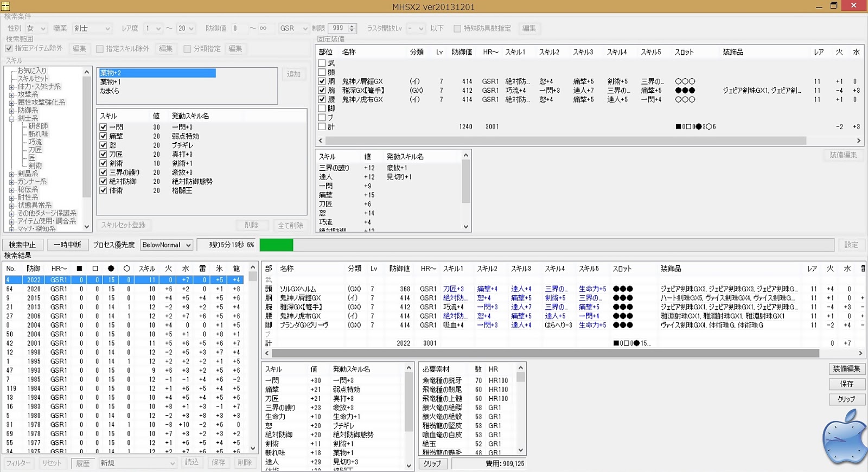Open the minimum レア度 dropdown

153,28
